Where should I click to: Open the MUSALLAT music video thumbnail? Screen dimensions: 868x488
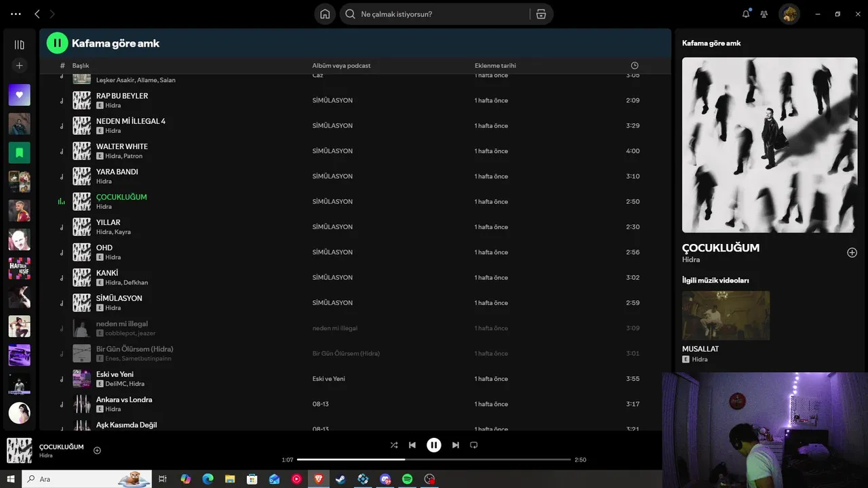726,315
